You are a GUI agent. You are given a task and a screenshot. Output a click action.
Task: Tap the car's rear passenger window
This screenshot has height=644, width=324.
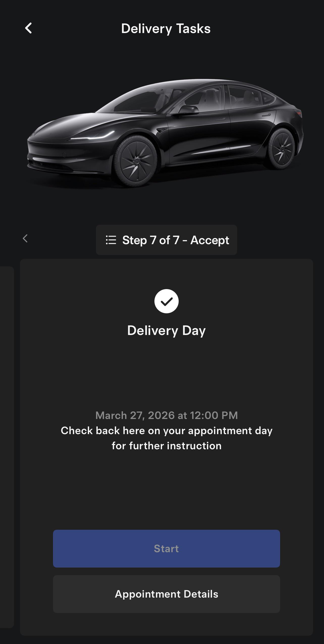coord(244,97)
